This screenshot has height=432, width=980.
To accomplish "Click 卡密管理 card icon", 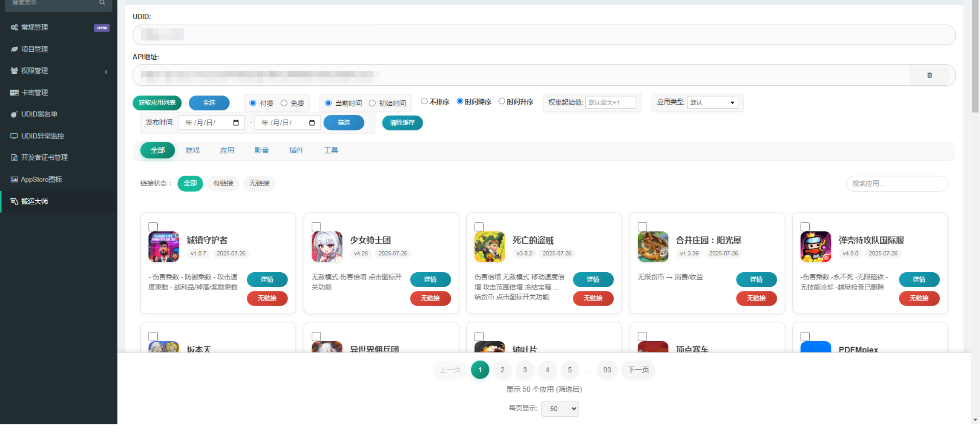I will [x=14, y=92].
